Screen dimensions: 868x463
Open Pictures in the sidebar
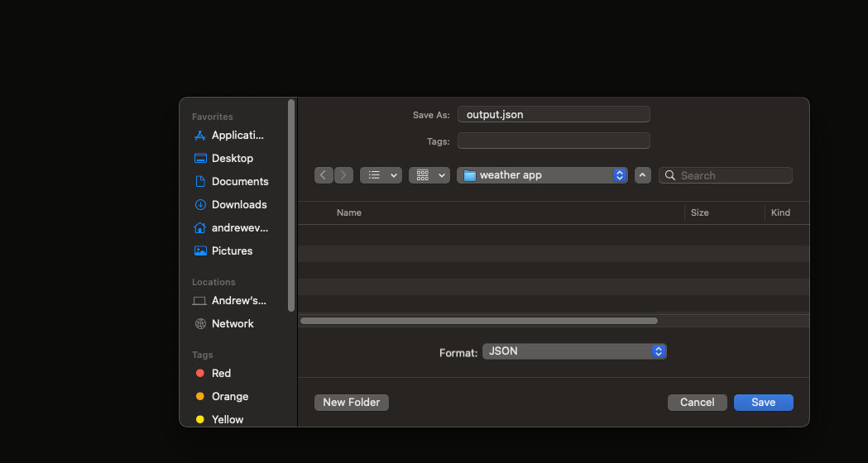click(x=232, y=251)
